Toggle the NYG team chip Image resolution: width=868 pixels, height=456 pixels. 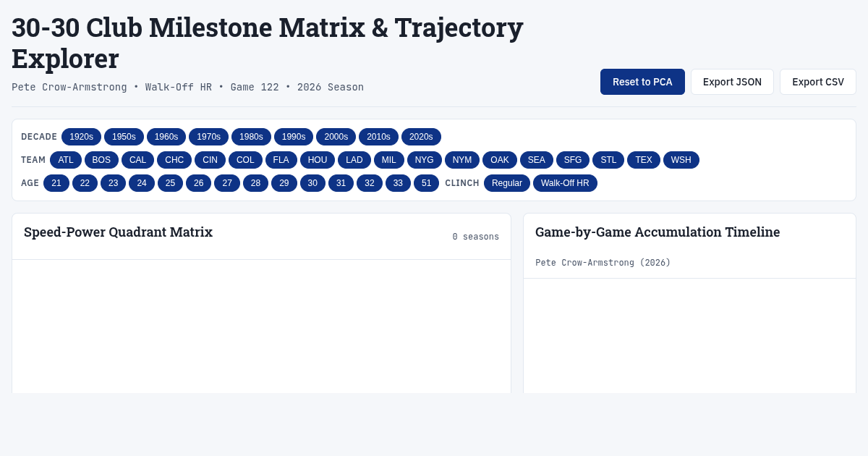(x=425, y=160)
